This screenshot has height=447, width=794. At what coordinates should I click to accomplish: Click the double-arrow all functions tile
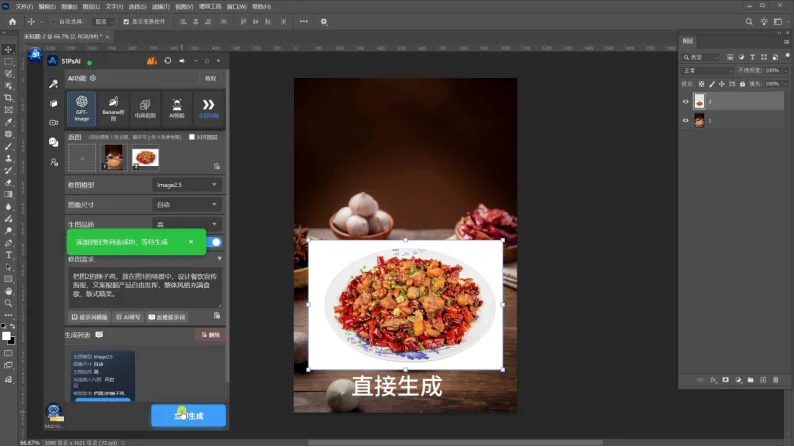[x=209, y=107]
